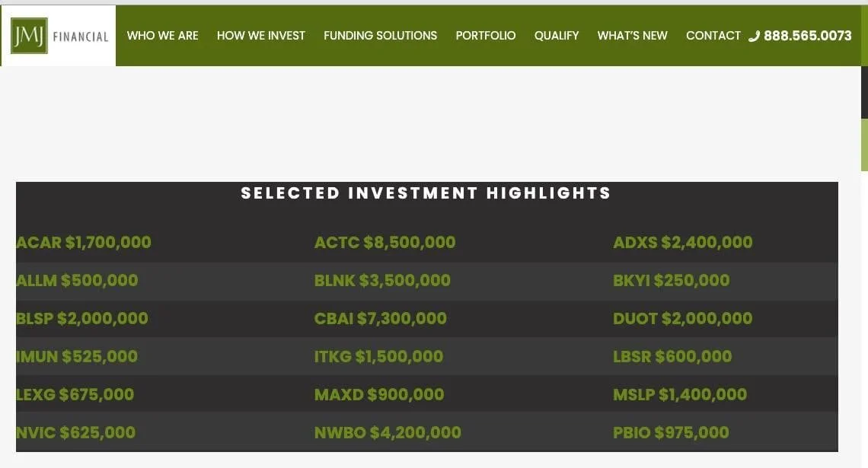Open the How We Invest menu

[260, 36]
